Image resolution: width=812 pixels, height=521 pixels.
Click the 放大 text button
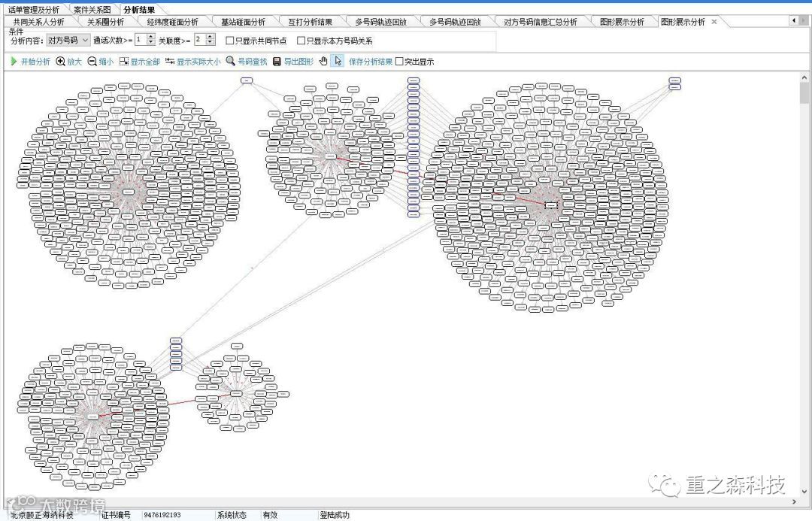(74, 62)
